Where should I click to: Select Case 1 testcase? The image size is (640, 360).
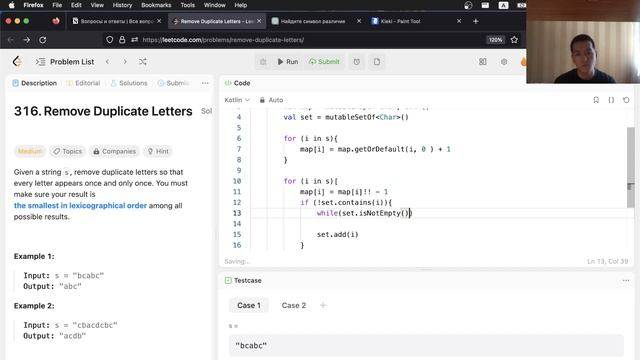click(249, 305)
